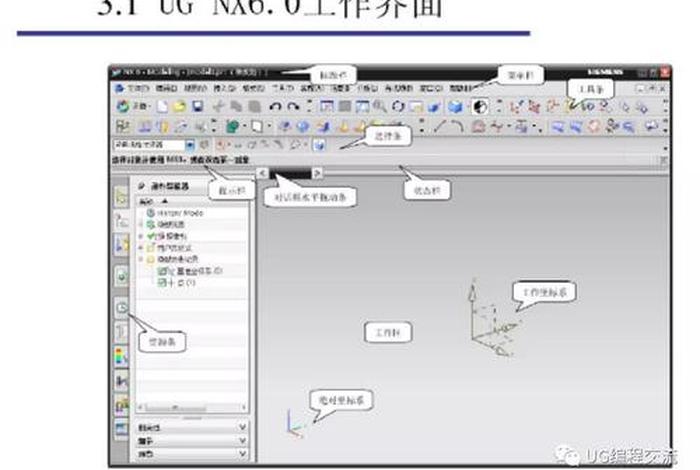Click the blue cube icon on selection bar
The width and height of the screenshot is (700, 470).
click(x=319, y=145)
